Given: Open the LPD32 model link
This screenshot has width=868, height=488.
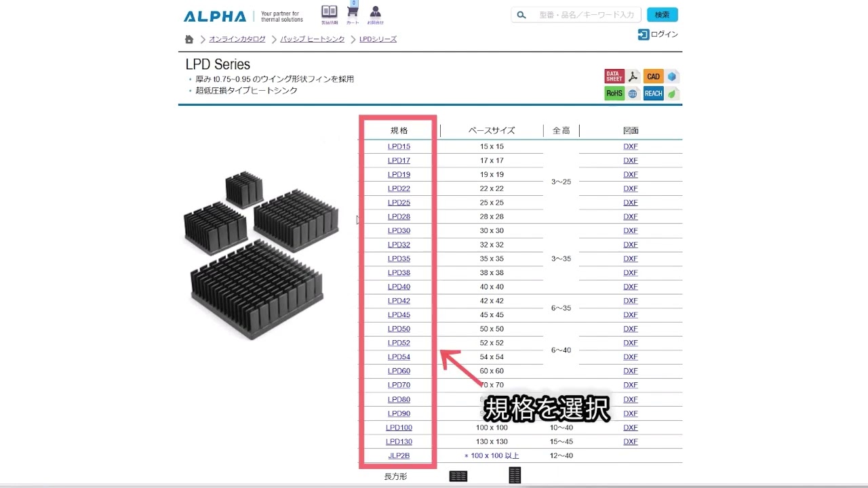Looking at the screenshot, I should pos(399,245).
